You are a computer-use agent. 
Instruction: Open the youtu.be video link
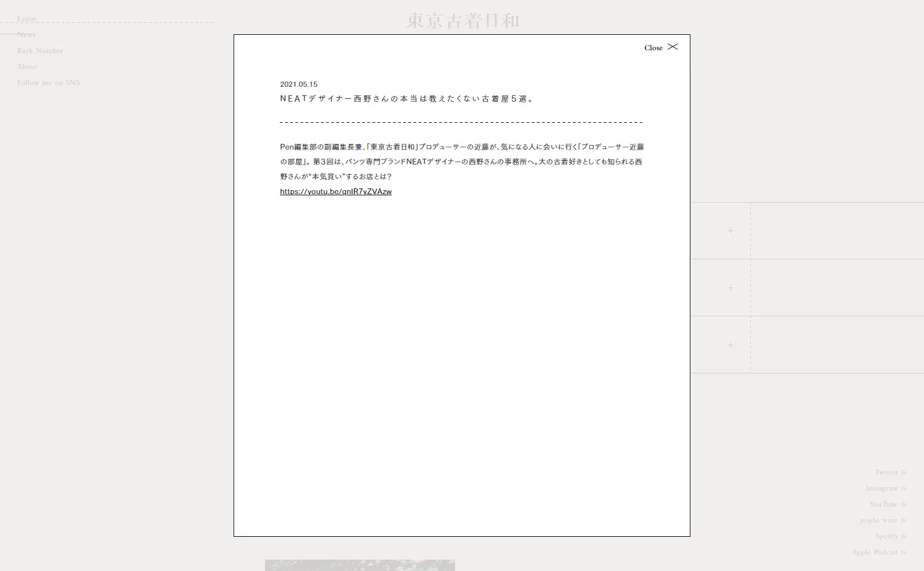(x=336, y=192)
